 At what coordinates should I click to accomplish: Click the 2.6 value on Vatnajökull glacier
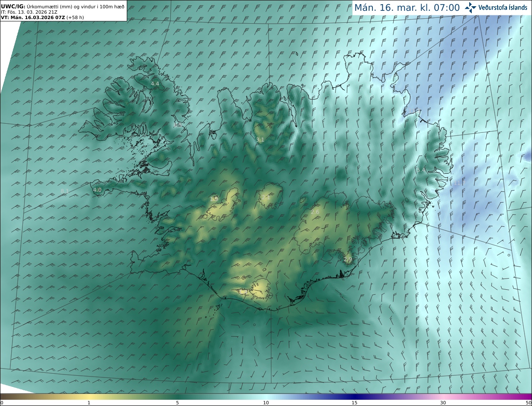pos(315,212)
